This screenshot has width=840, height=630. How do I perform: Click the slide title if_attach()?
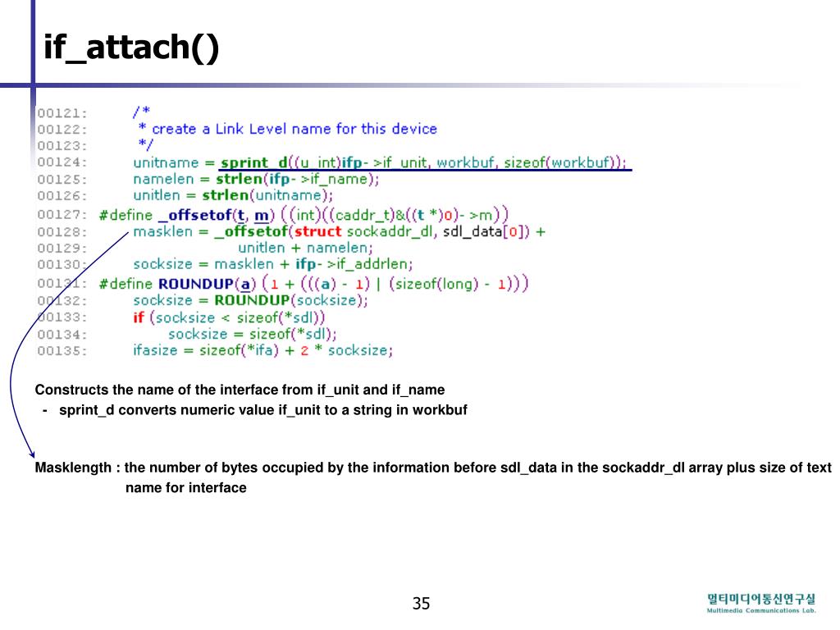click(131, 48)
